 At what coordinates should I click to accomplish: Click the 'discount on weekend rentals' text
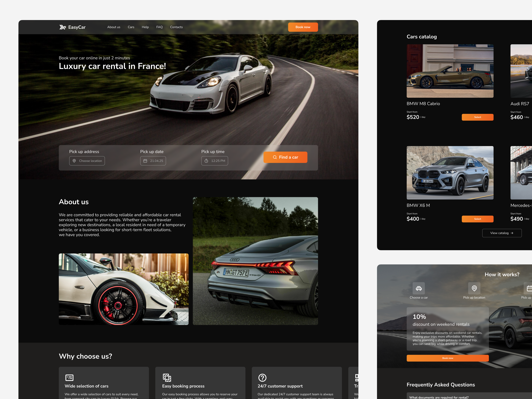click(441, 324)
